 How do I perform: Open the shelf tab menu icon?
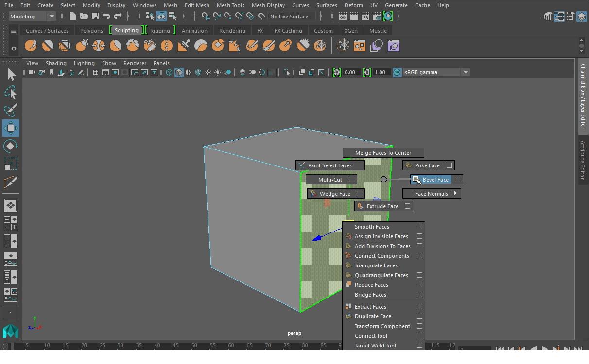[x=14, y=31]
